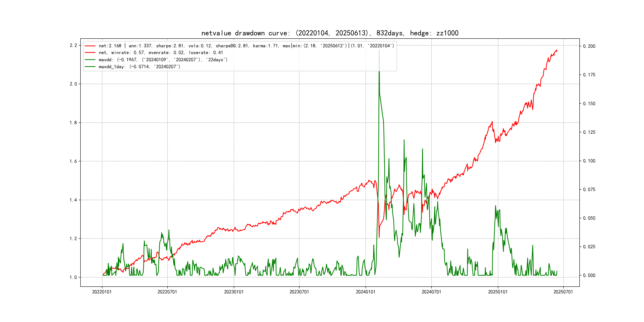Screen dimensions: 644x322
Task: Click the 20250101 x-axis date label
Action: click(x=498, y=292)
